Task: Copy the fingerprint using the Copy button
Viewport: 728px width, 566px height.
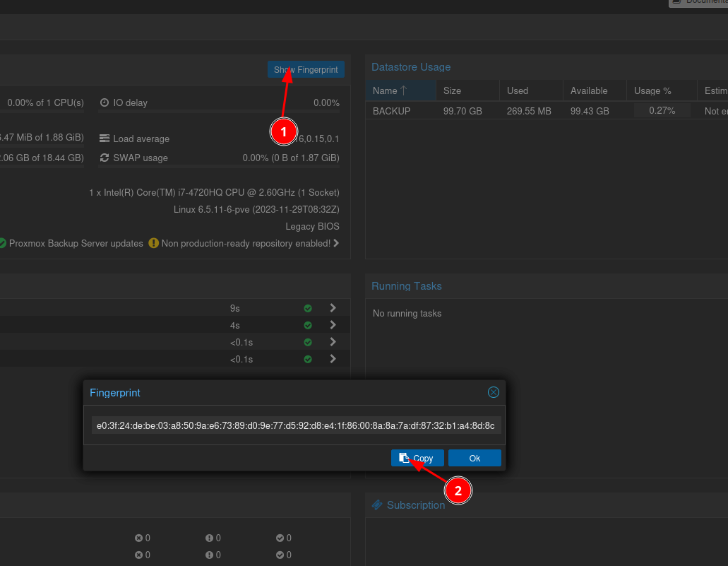Action: pyautogui.click(x=417, y=458)
